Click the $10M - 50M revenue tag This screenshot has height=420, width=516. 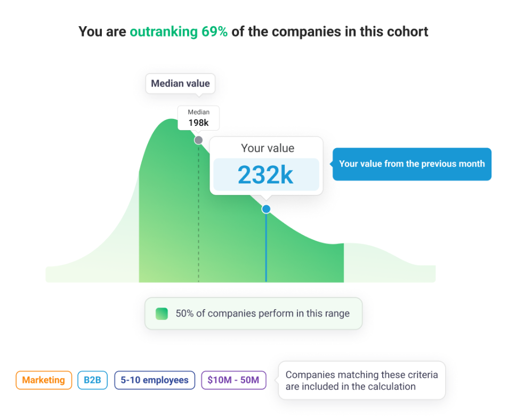(x=233, y=380)
